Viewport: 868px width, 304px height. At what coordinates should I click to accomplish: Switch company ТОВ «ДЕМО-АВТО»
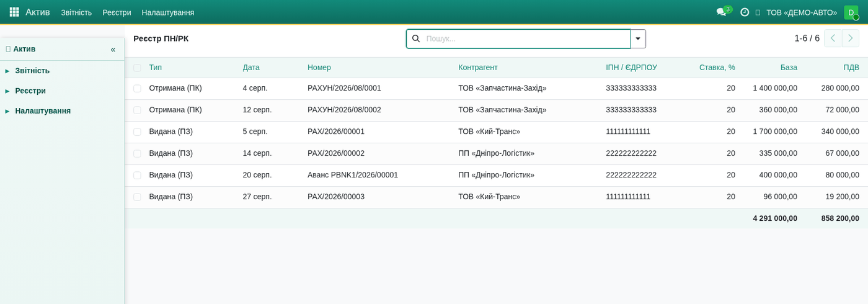click(x=801, y=12)
